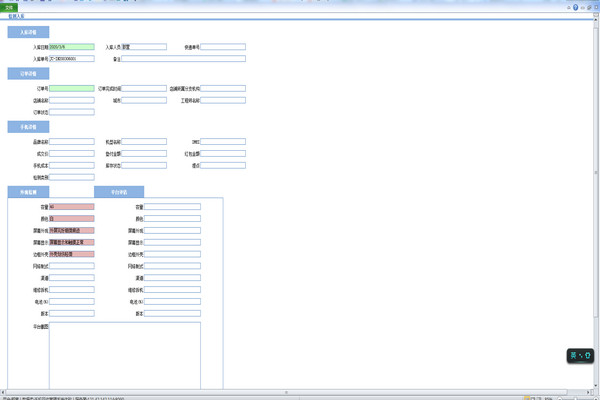600x400 pixels.
Task: Click the red 屏幕外观 screen appearance field
Action: [72, 230]
